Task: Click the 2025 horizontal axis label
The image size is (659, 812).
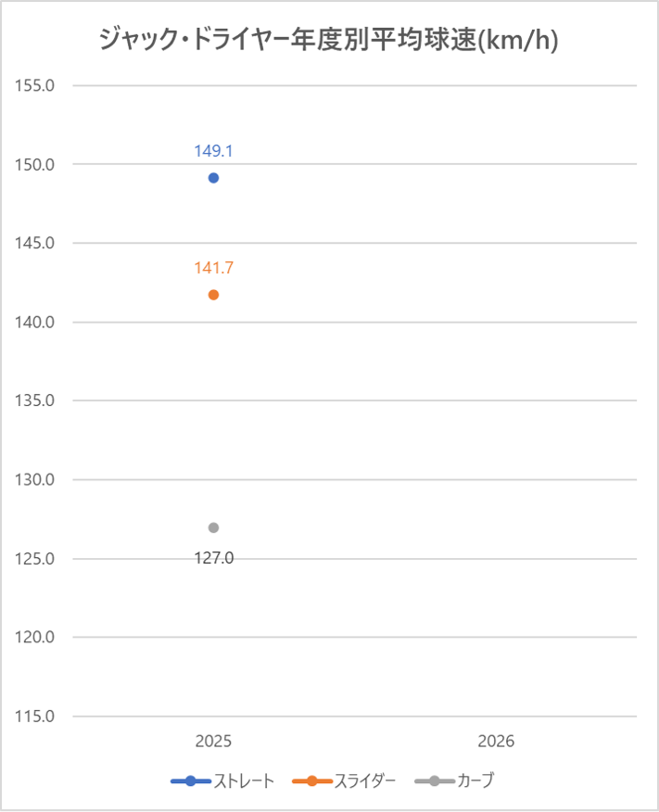Action: [213, 742]
